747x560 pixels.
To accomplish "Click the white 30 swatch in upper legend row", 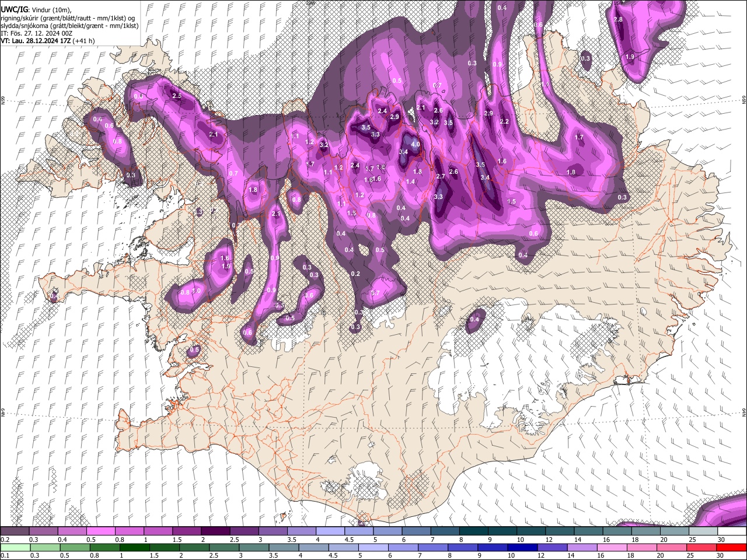I will click(732, 531).
